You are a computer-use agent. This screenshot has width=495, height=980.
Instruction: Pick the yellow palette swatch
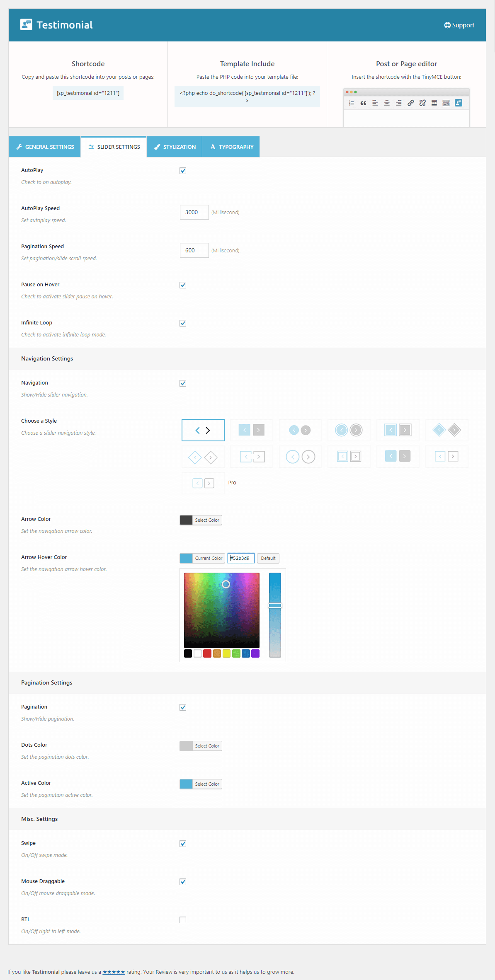[x=226, y=653]
